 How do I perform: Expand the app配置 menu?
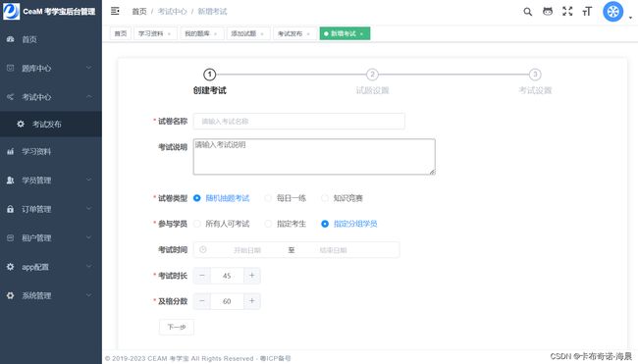pyautogui.click(x=88, y=267)
